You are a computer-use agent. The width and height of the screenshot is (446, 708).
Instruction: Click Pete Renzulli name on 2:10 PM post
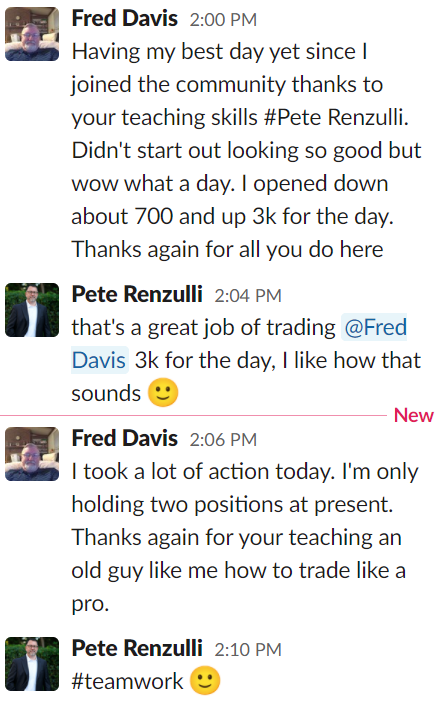click(x=137, y=649)
